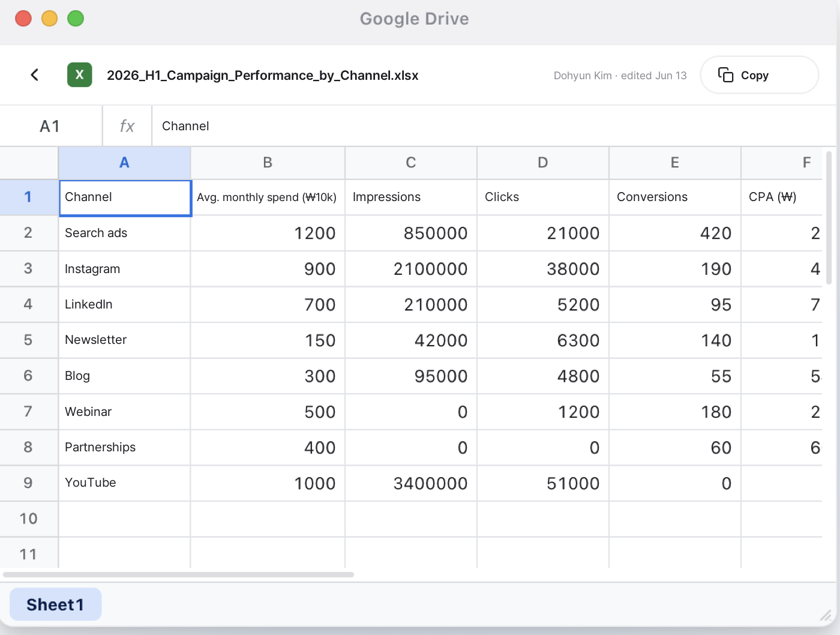The height and width of the screenshot is (635, 840).
Task: Select the Newsletter spend cell 150
Action: (x=268, y=340)
